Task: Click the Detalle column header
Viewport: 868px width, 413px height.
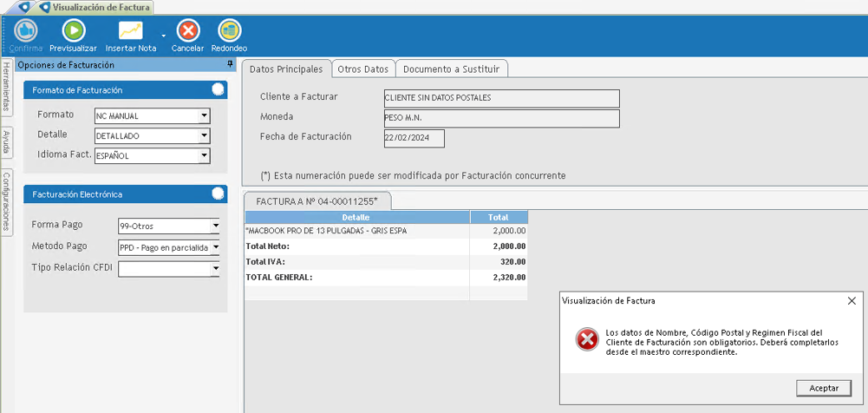Action: (357, 217)
